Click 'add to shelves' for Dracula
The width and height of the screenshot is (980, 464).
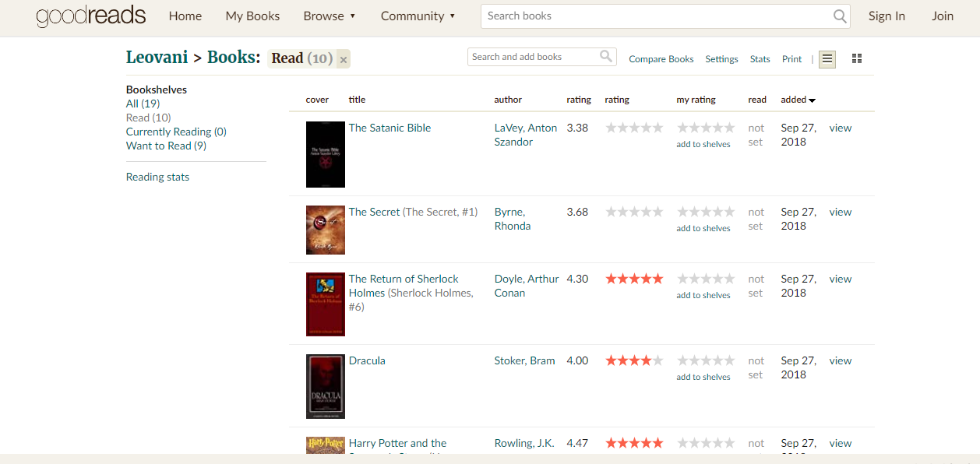click(x=703, y=377)
